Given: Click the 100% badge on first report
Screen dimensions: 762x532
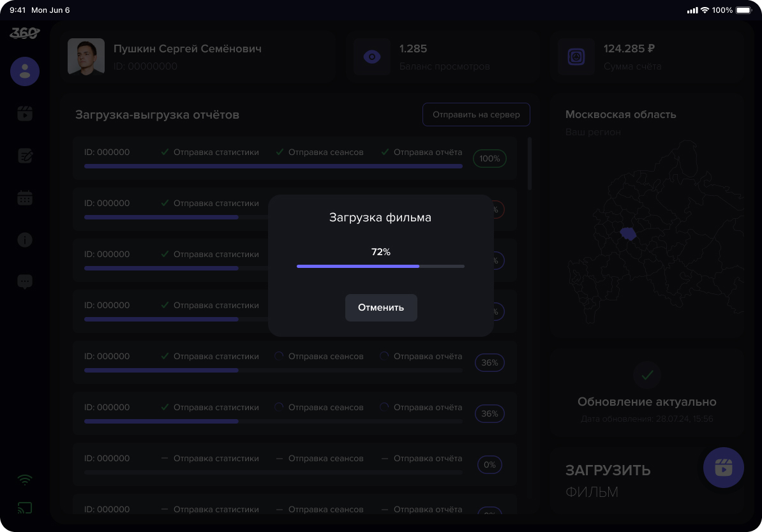Looking at the screenshot, I should pos(489,159).
